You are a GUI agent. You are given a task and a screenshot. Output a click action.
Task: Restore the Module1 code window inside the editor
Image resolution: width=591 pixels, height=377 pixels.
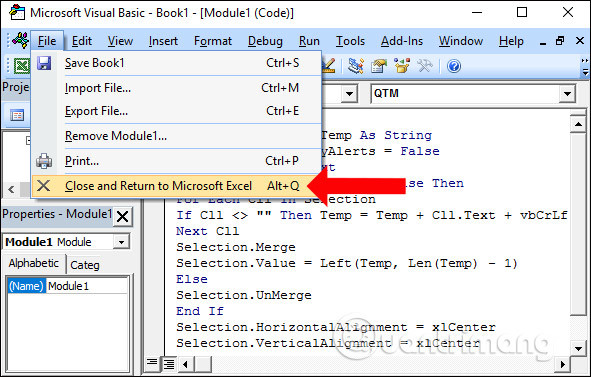(560, 41)
